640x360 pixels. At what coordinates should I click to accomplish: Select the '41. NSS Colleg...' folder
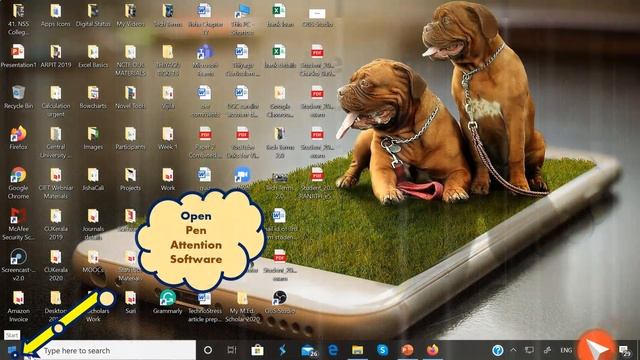coord(18,19)
